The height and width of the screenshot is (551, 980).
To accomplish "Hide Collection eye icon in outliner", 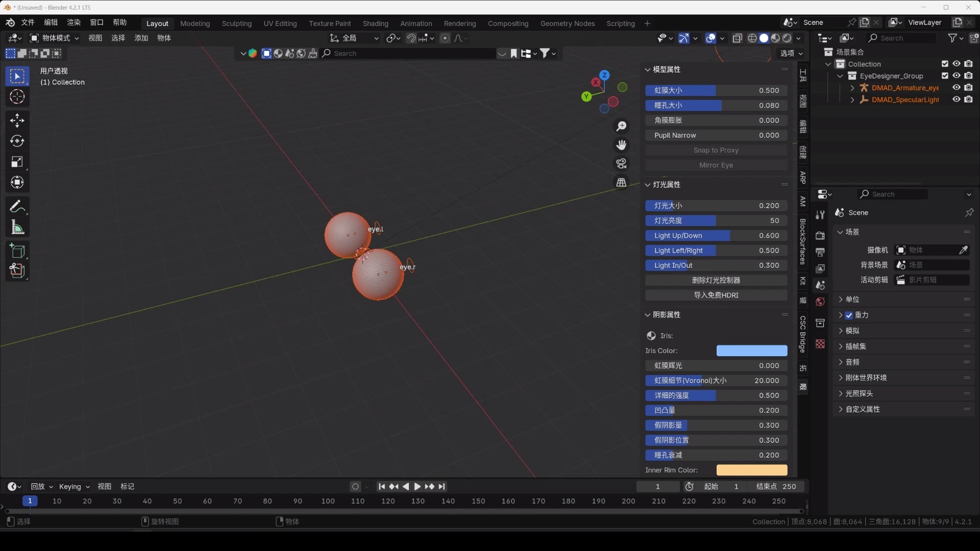I will pos(957,64).
